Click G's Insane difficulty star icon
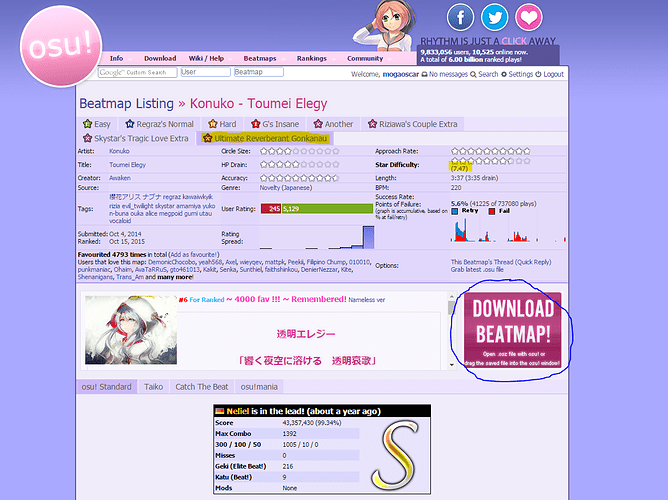 pos(256,124)
